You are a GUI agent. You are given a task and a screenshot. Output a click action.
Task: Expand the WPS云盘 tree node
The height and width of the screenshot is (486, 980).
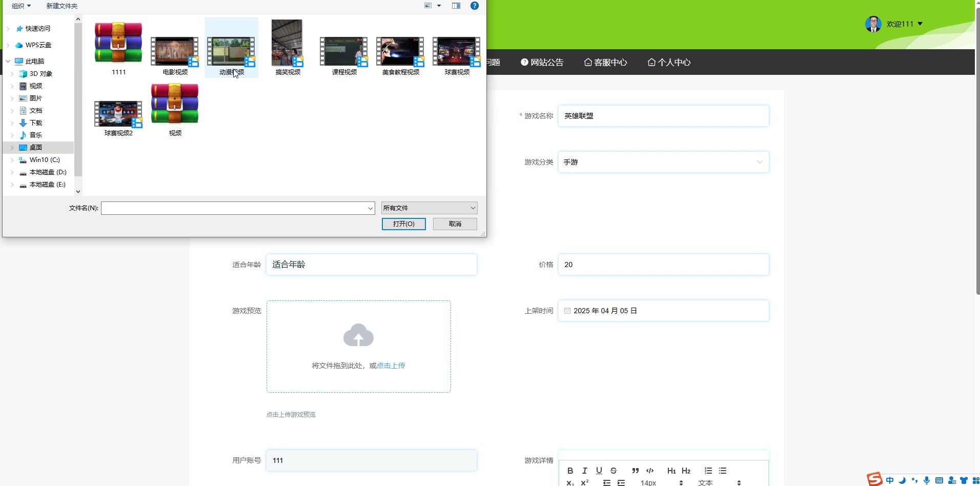click(x=8, y=45)
